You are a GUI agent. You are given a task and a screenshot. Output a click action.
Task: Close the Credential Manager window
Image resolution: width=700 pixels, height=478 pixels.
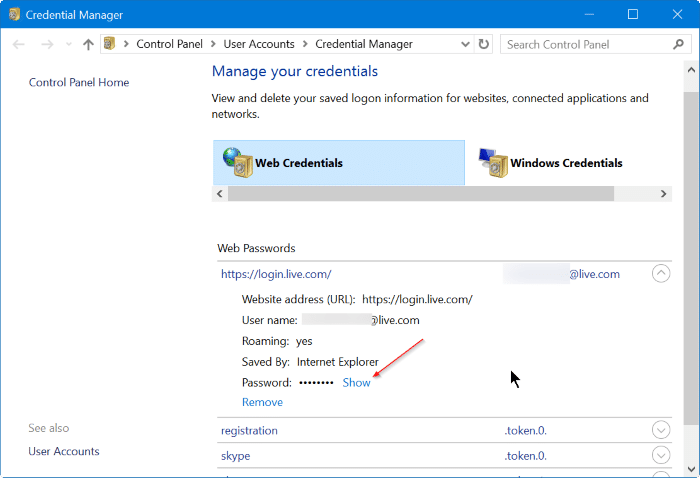pos(677,14)
